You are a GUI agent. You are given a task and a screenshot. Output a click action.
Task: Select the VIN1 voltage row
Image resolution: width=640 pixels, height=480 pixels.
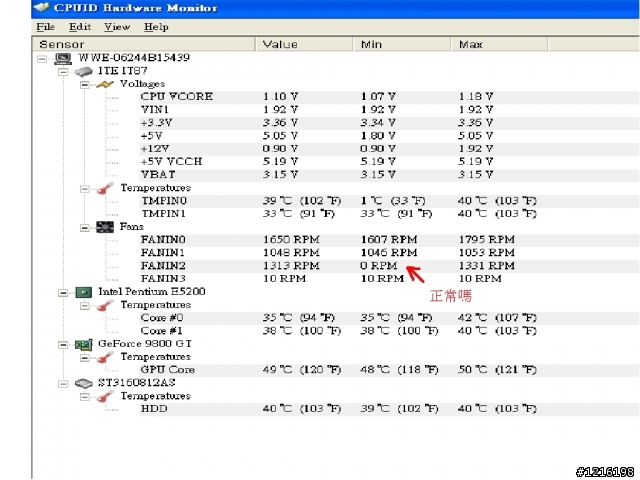click(389, 110)
